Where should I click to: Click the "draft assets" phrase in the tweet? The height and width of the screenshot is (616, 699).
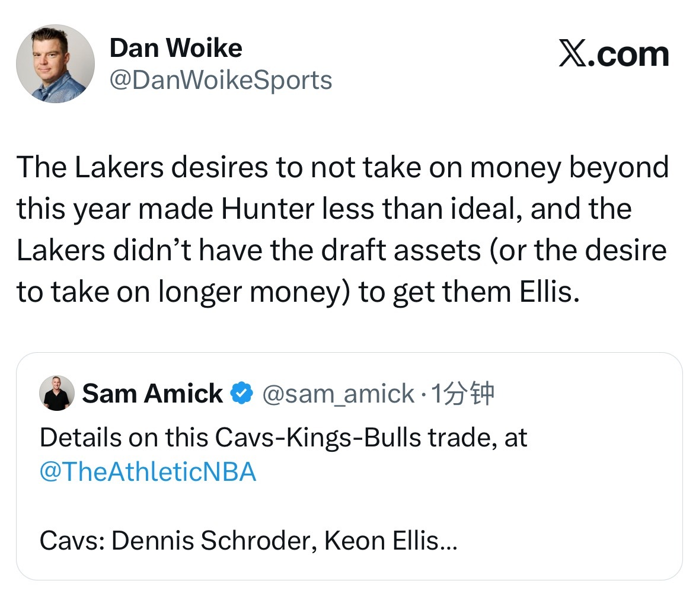[x=401, y=250]
